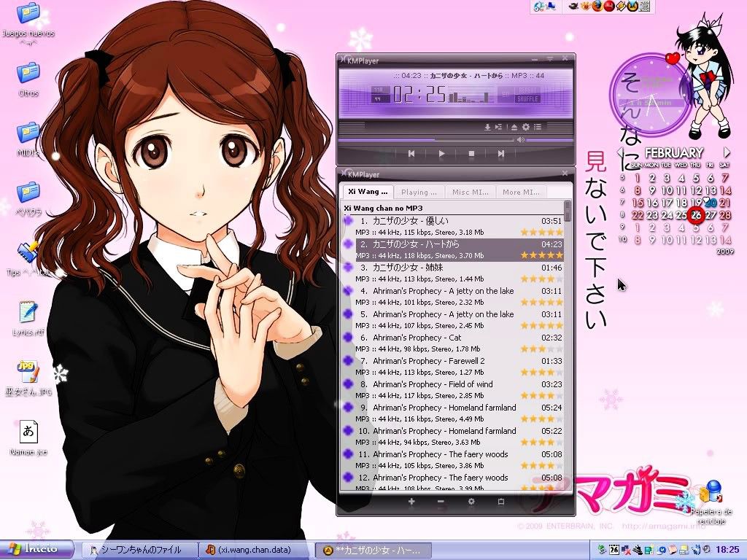Skip to the next track

coord(500,154)
